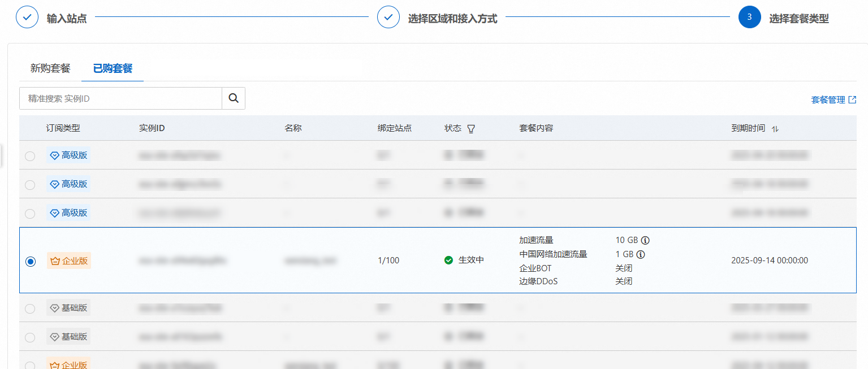This screenshot has height=369, width=868.
Task: Click the completed step check for 输入站点
Action: coord(27,18)
